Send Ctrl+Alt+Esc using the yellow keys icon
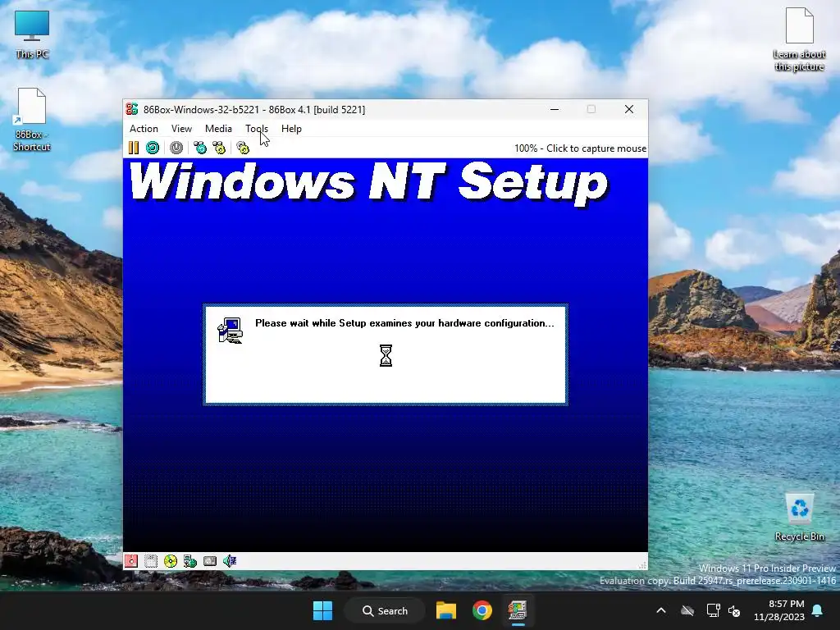The width and height of the screenshot is (840, 630). click(x=219, y=148)
